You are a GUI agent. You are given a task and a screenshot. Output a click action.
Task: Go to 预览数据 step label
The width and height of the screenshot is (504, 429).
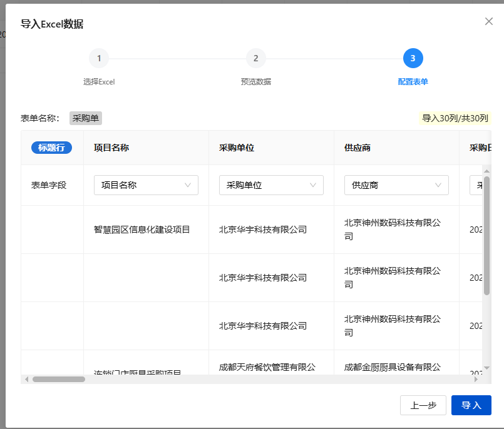pos(255,81)
